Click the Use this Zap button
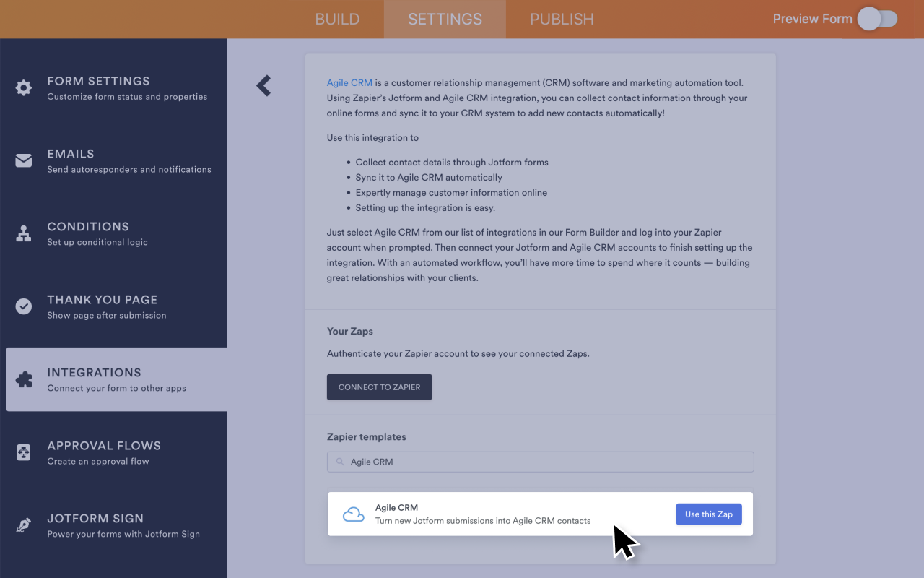The height and width of the screenshot is (578, 924). click(708, 514)
